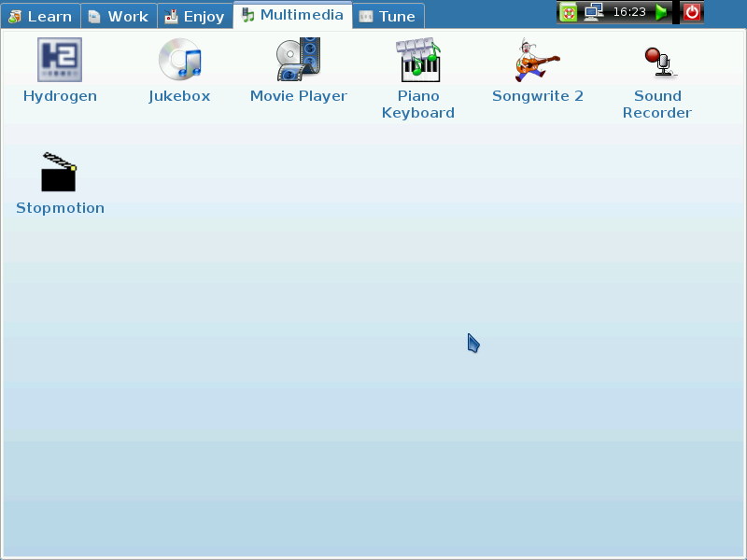This screenshot has height=560, width=747.
Task: Launch the Jukebox CD music icon
Action: (x=179, y=60)
